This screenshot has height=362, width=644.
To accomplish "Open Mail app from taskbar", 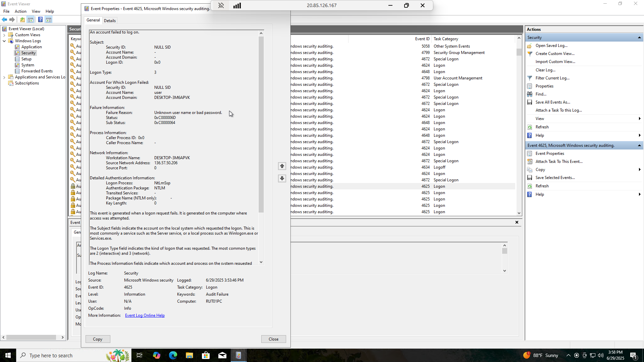I will pos(222,355).
